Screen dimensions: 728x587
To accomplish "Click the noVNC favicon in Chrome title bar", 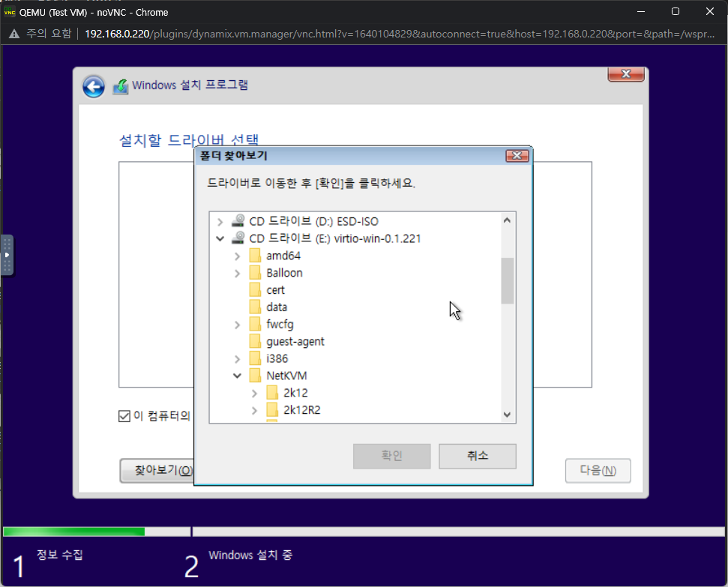I will pos(9,12).
